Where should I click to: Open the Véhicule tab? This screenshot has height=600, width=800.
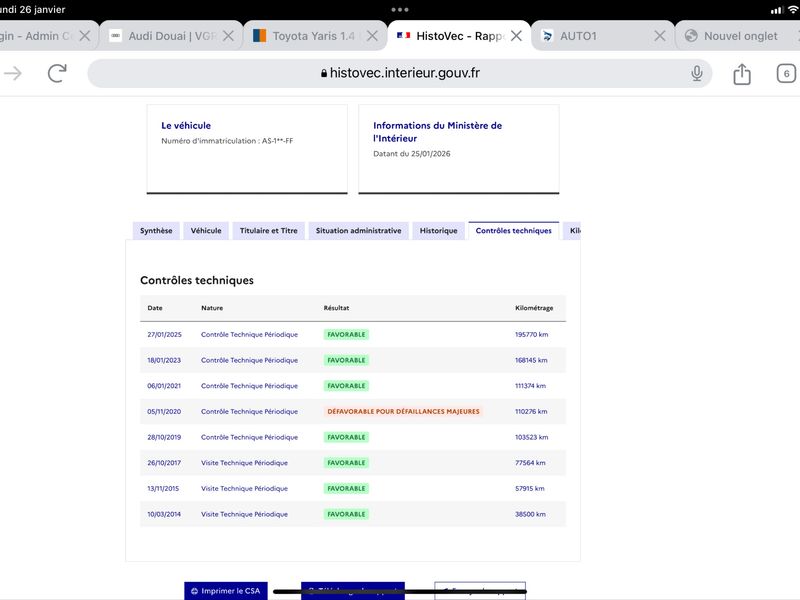click(x=206, y=231)
